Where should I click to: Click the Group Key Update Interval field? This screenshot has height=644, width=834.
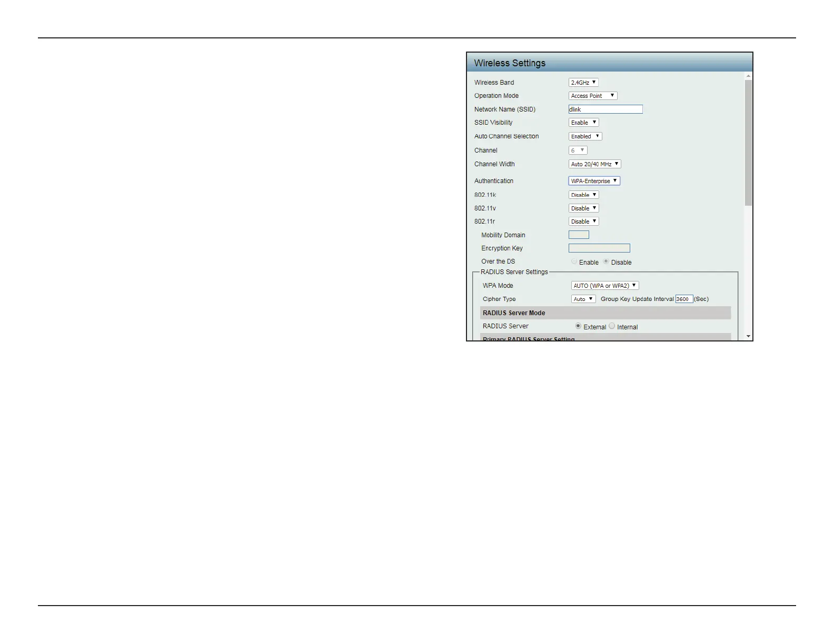point(684,299)
